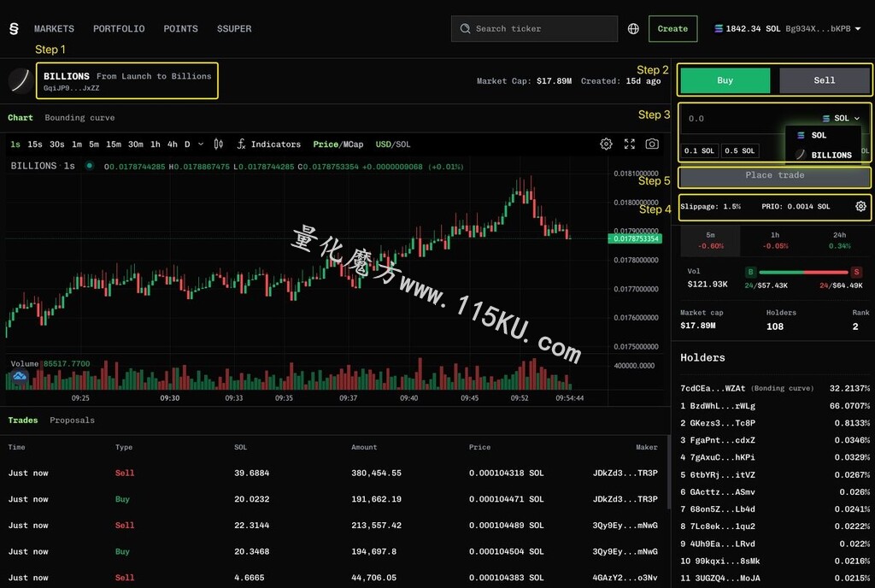Take a chart snapshot with camera icon

(652, 144)
